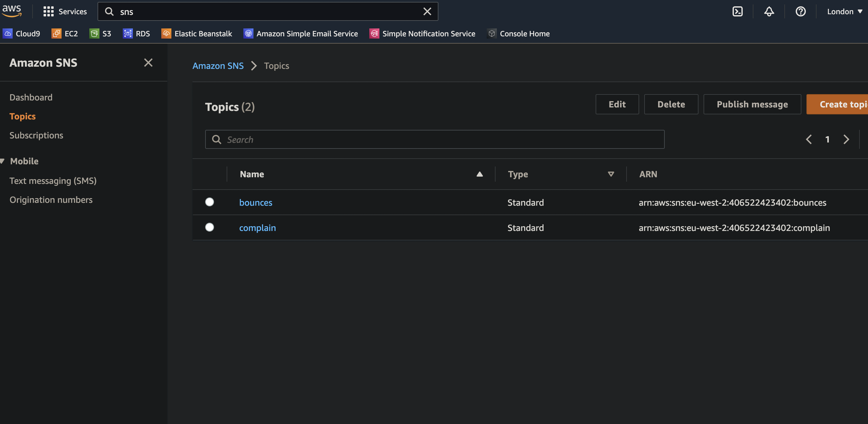Open the Services grid menu icon
868x424 pixels.
pyautogui.click(x=49, y=11)
